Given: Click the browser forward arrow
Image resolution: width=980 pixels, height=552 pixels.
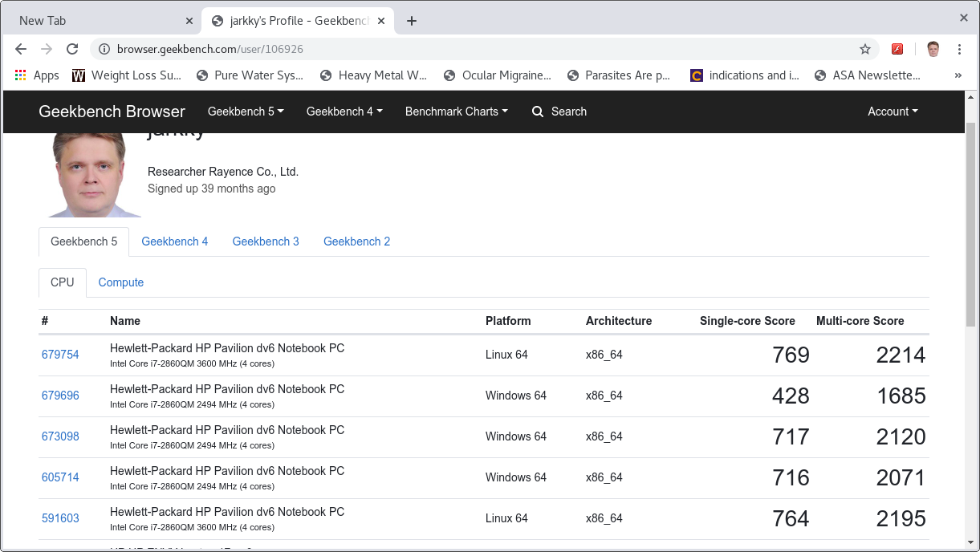Looking at the screenshot, I should click(47, 49).
